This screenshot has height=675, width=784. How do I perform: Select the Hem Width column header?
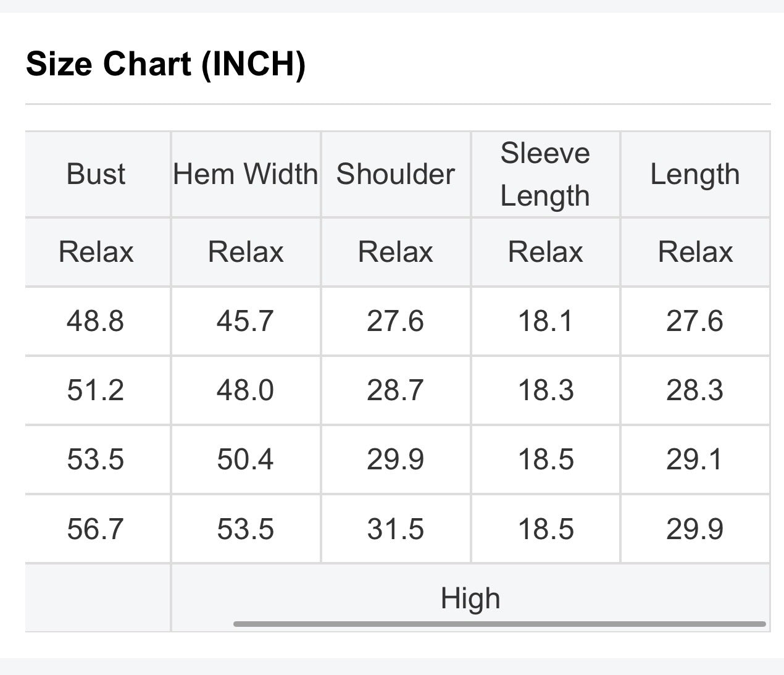pyautogui.click(x=246, y=174)
